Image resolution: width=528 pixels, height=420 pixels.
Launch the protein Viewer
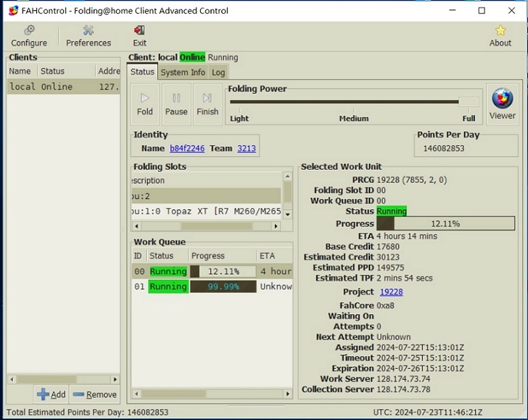point(502,104)
